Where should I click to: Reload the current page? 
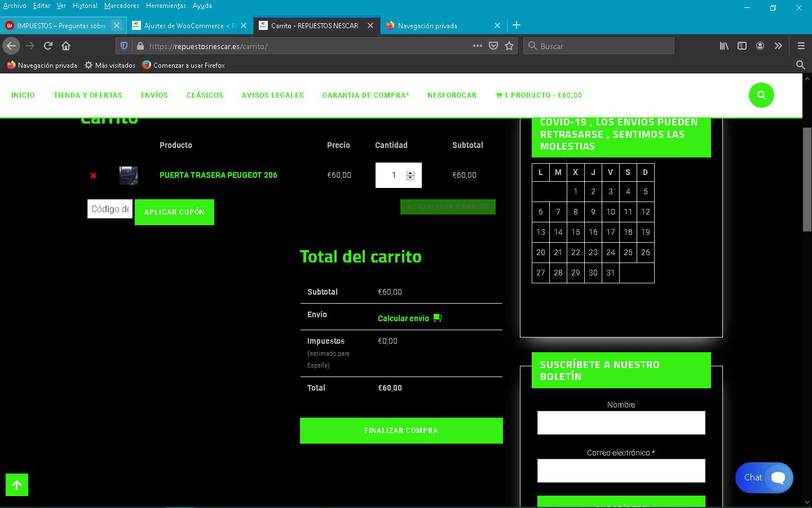pyautogui.click(x=48, y=46)
